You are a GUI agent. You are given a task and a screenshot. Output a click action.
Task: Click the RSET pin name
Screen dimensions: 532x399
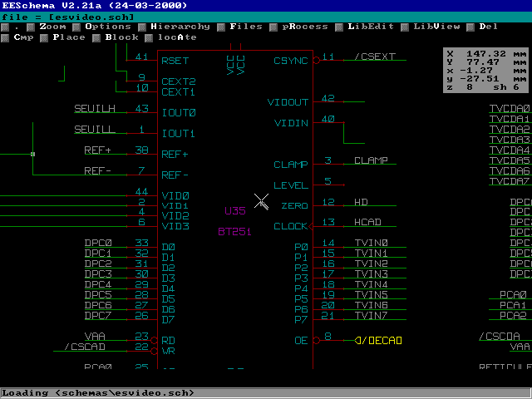coord(175,61)
